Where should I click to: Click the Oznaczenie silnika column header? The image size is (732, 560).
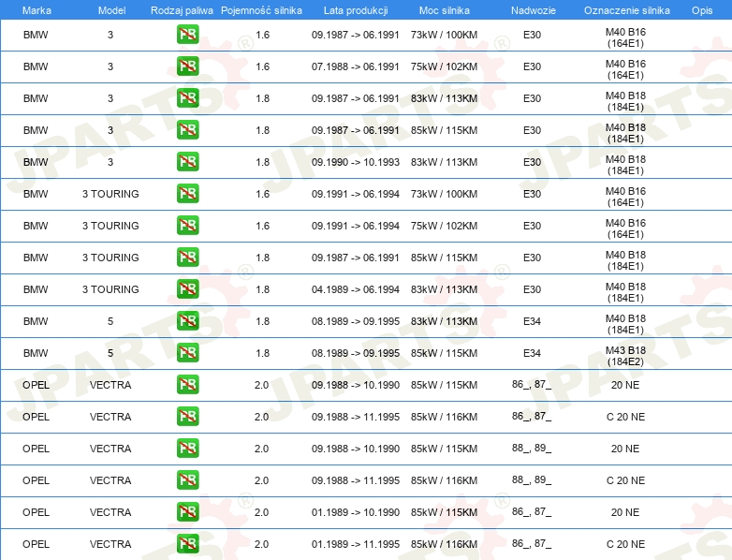pyautogui.click(x=626, y=10)
